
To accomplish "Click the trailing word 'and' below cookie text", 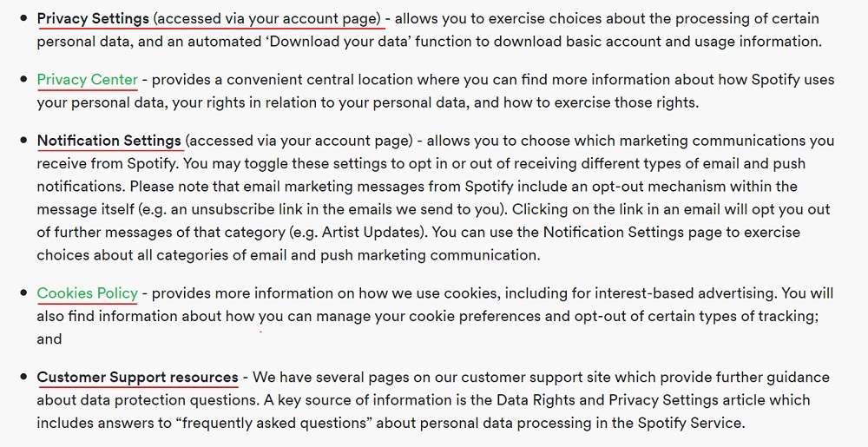I will [x=49, y=339].
